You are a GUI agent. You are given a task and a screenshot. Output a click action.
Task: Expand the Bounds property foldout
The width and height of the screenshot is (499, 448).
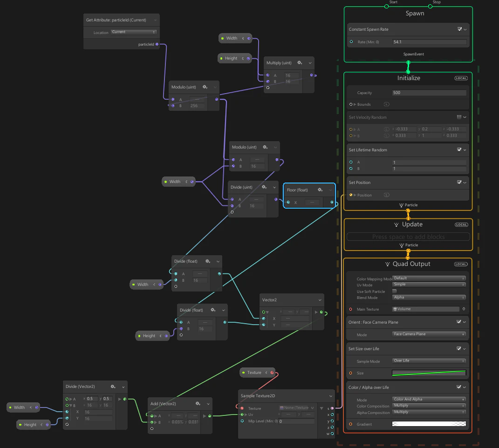[355, 104]
